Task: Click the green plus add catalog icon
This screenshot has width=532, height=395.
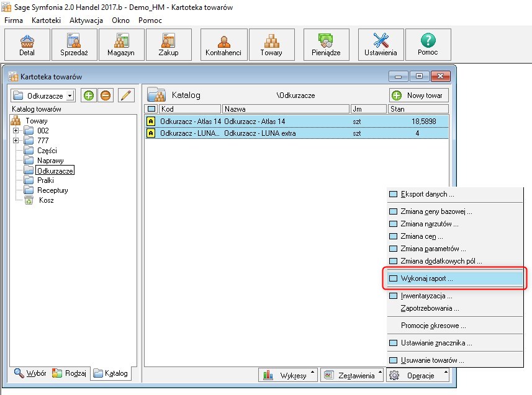Action: (x=89, y=95)
